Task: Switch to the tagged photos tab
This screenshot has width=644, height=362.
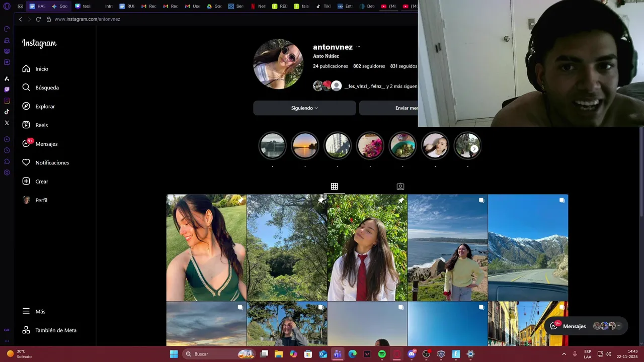Action: point(400,187)
